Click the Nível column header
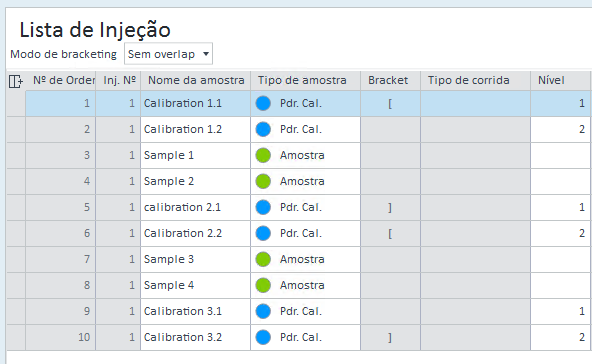This screenshot has height=364, width=592. pos(560,80)
